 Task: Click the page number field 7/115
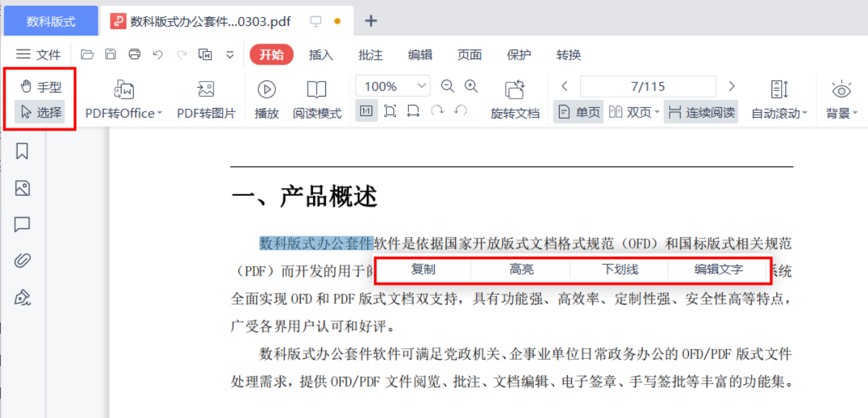[648, 86]
